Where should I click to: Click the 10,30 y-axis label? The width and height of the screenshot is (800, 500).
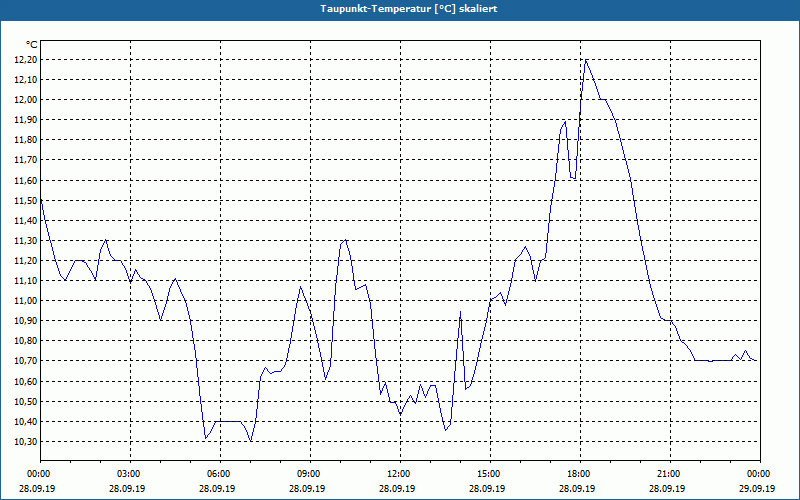click(27, 442)
